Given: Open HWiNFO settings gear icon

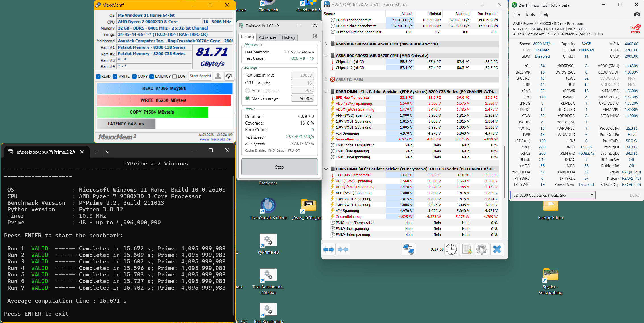Looking at the screenshot, I should (482, 249).
